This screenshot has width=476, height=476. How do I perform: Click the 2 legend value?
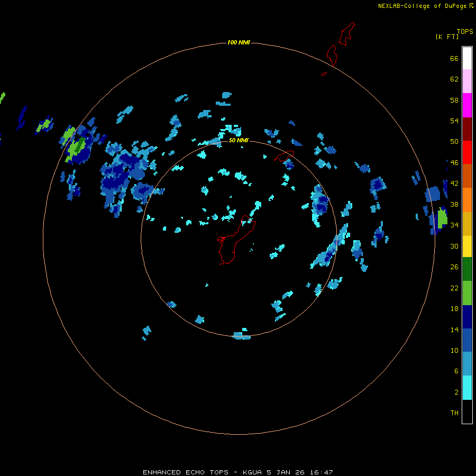click(x=456, y=392)
